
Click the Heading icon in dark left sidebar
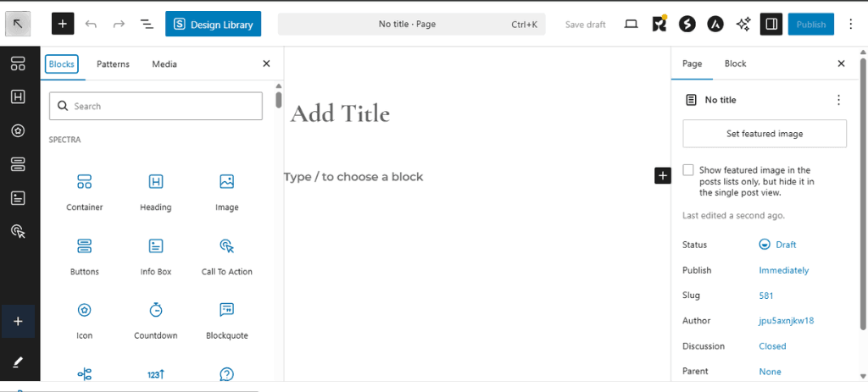coord(18,97)
